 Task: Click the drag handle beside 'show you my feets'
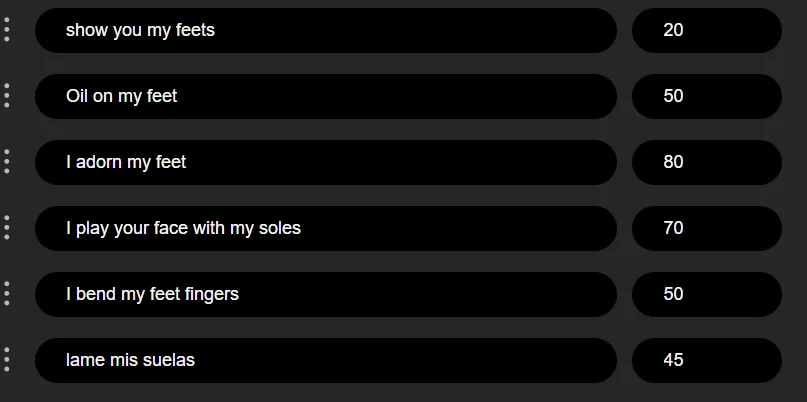[x=7, y=30]
